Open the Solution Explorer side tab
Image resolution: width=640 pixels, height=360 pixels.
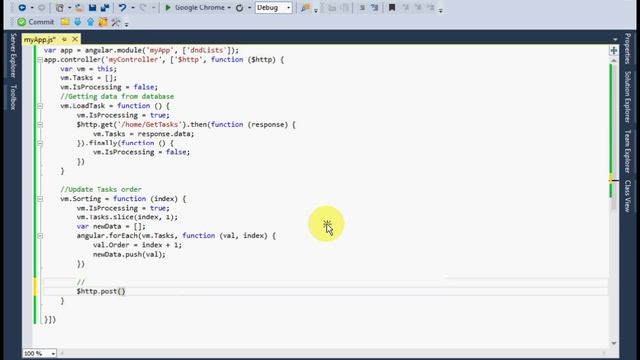point(627,96)
